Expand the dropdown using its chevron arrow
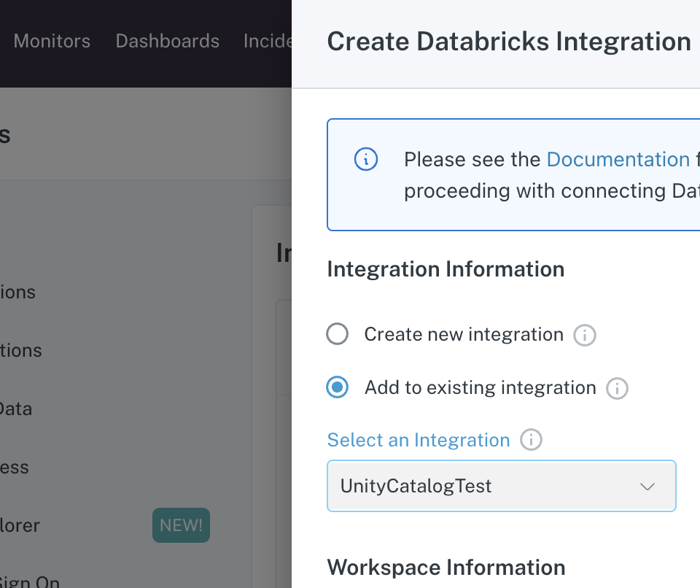The height and width of the screenshot is (588, 700). pos(647,487)
